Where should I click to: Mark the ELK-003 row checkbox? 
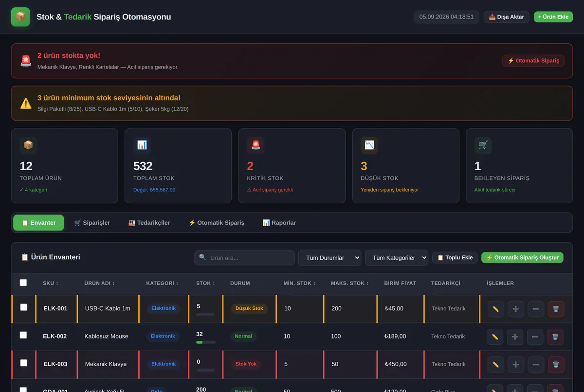pyautogui.click(x=24, y=363)
